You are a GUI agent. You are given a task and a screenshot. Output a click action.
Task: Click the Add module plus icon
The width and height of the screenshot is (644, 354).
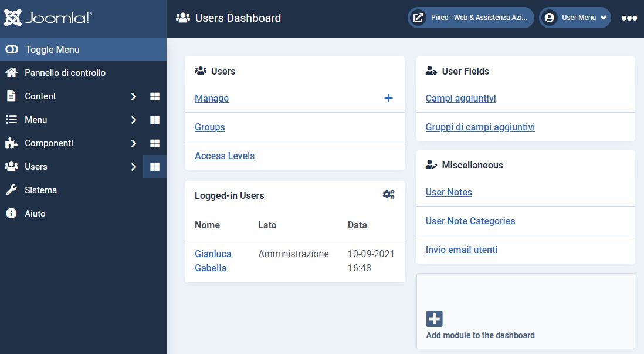point(433,318)
